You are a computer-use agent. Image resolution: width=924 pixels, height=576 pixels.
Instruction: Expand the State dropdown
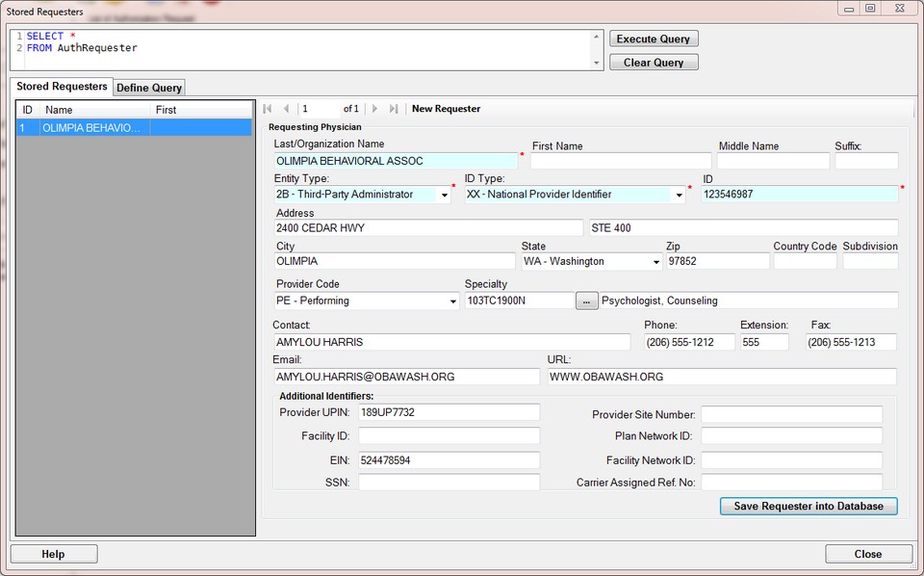click(655, 262)
